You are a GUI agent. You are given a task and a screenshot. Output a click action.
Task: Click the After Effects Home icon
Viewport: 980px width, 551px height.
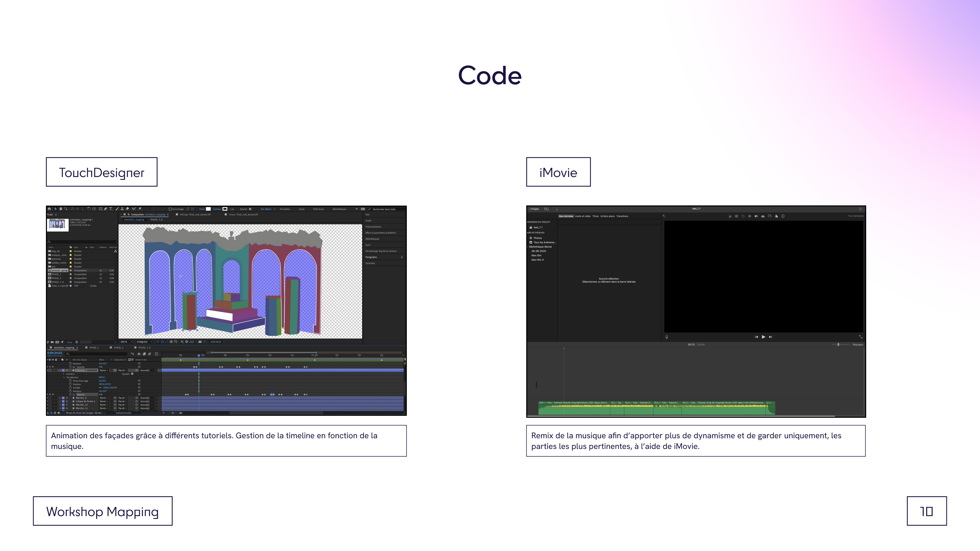[x=50, y=209]
